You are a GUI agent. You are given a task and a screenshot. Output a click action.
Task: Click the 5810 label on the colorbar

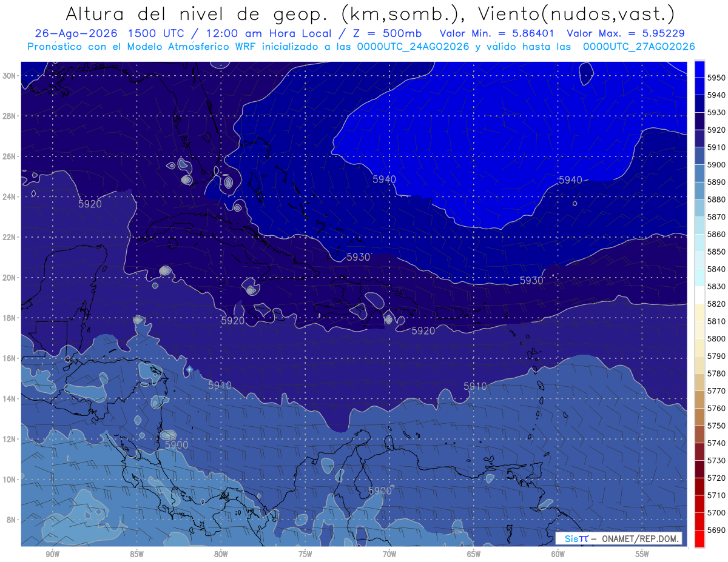pos(716,321)
